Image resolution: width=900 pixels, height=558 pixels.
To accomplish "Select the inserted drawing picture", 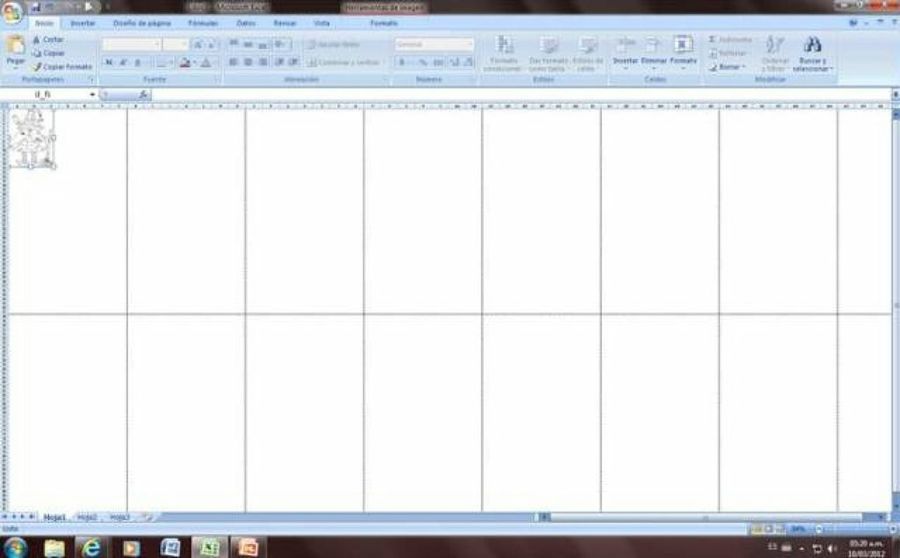I will tap(32, 138).
